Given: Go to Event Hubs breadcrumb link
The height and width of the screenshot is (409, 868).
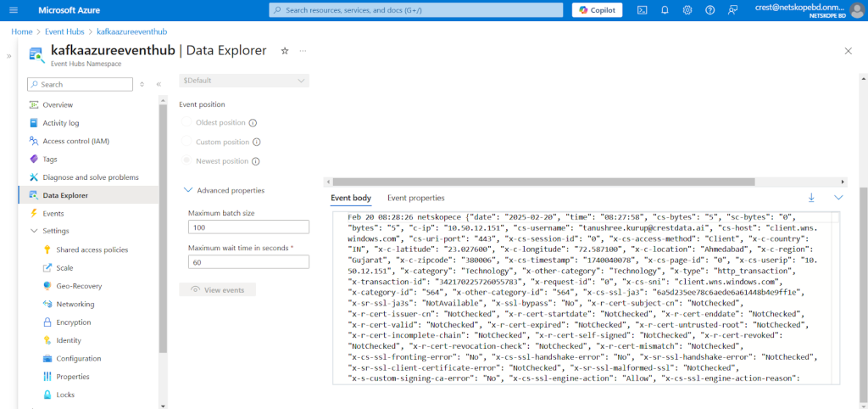Looking at the screenshot, I should click(64, 32).
